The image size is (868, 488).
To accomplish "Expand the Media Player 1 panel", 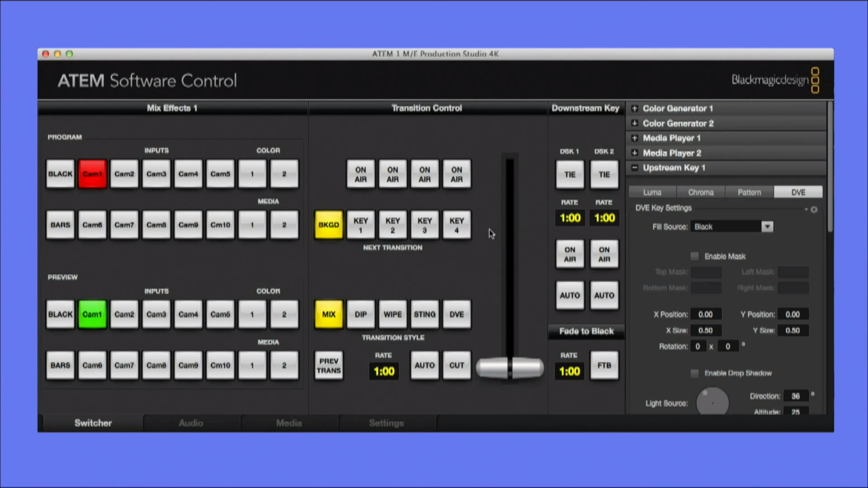I will click(x=635, y=138).
